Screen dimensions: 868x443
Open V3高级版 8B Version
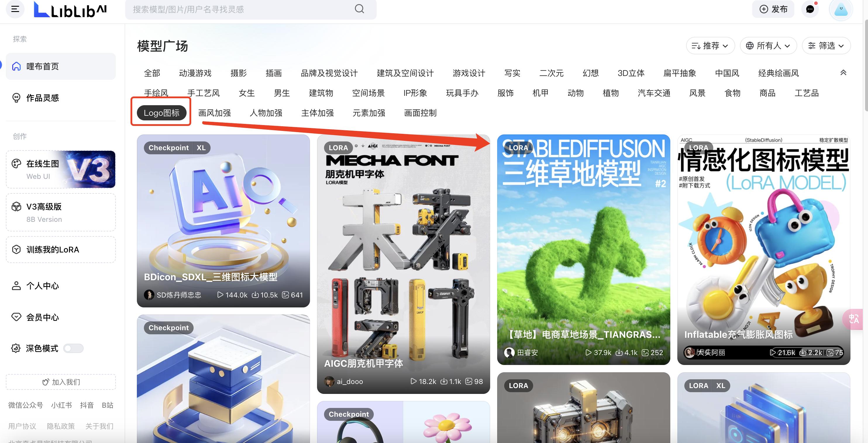61,212
